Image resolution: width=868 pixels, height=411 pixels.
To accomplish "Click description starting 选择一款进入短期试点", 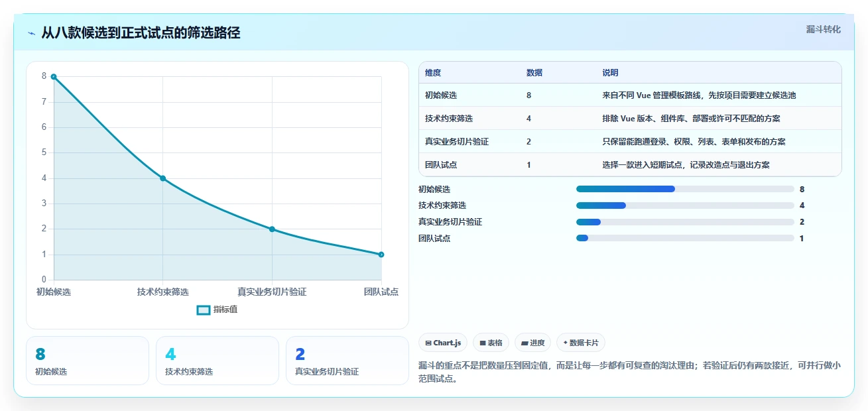I will pos(686,165).
